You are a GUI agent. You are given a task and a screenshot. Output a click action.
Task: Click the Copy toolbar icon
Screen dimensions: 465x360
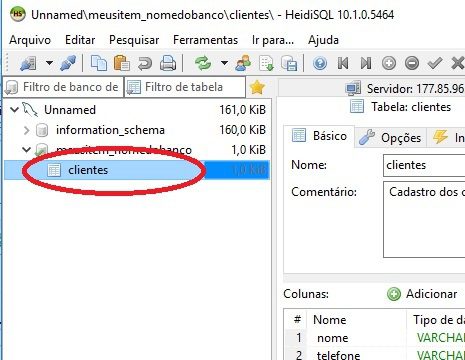click(99, 63)
